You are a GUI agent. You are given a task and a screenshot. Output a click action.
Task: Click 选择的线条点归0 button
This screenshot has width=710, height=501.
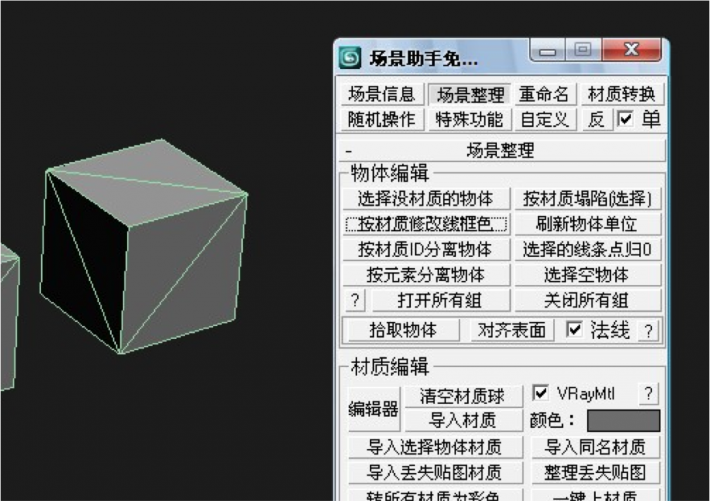pos(587,249)
